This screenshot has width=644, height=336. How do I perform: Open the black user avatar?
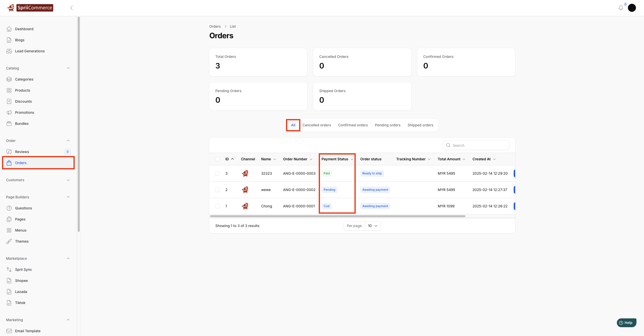632,8
